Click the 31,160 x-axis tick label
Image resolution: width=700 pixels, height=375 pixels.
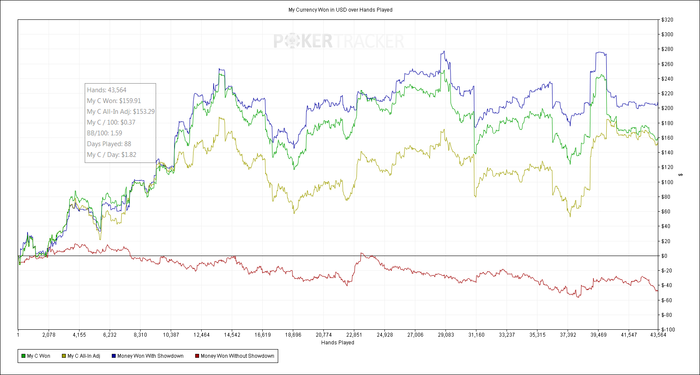(x=476, y=334)
